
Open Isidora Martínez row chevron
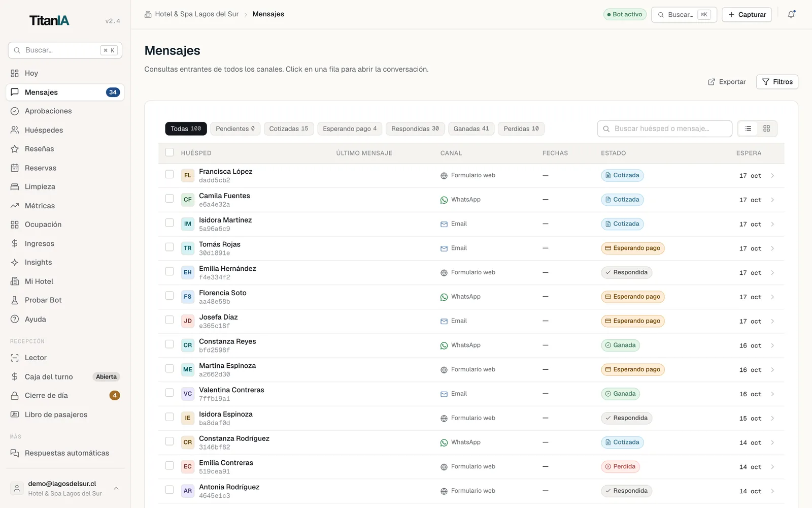pyautogui.click(x=772, y=224)
